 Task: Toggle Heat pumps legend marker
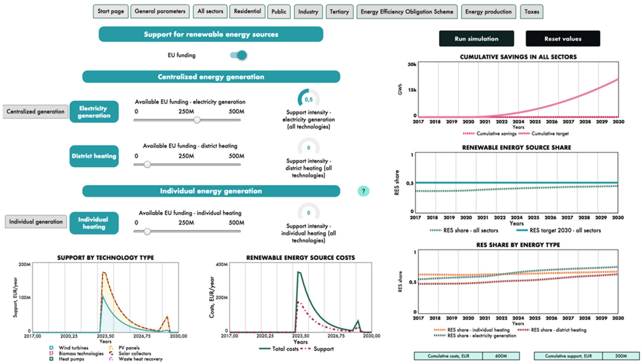[x=51, y=359]
